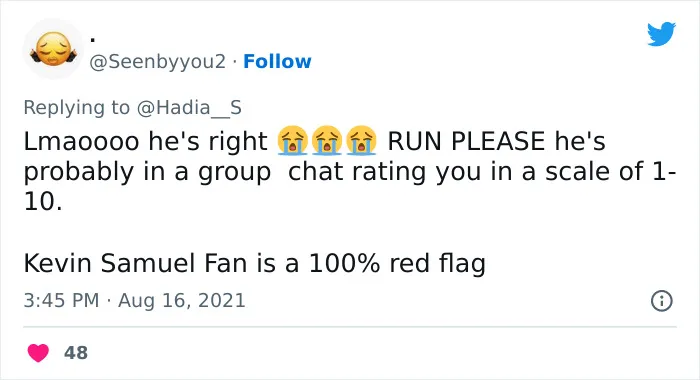The height and width of the screenshot is (380, 700).
Task: Like the tweet with the pink heart
Action: [38, 353]
